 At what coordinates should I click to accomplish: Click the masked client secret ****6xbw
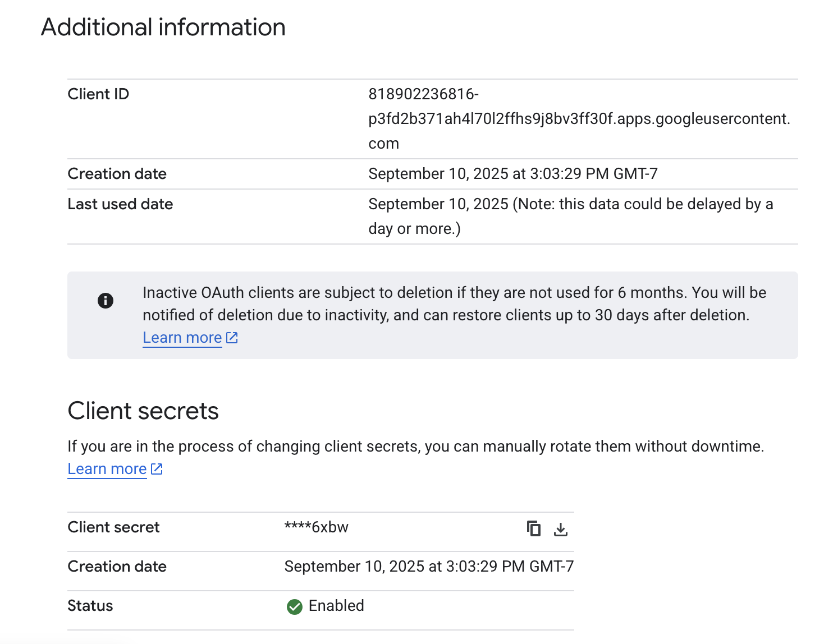[x=316, y=527]
